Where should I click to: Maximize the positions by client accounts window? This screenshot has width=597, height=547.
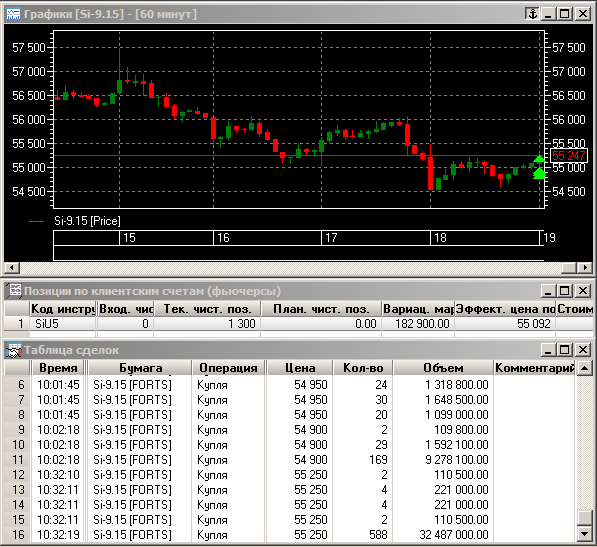coord(565,291)
